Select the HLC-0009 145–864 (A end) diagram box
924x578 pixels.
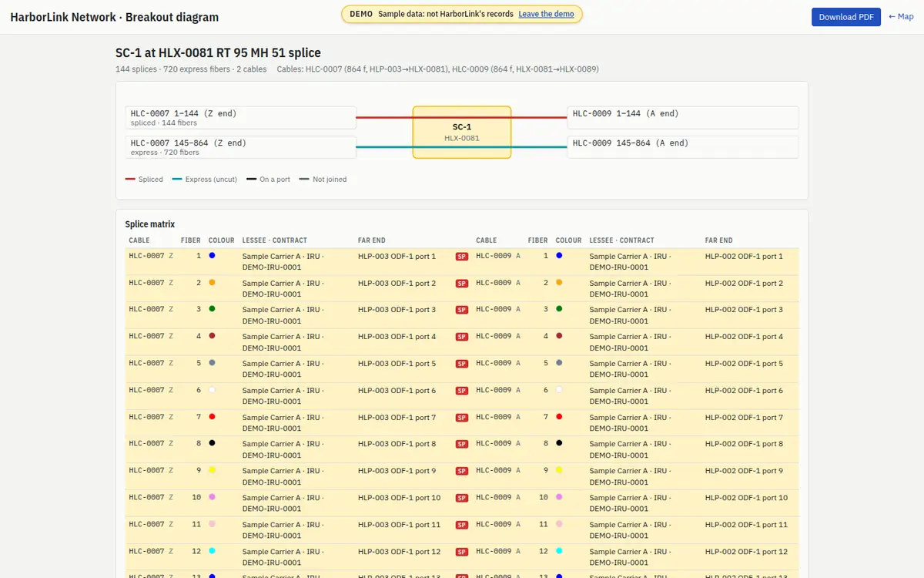pos(683,146)
